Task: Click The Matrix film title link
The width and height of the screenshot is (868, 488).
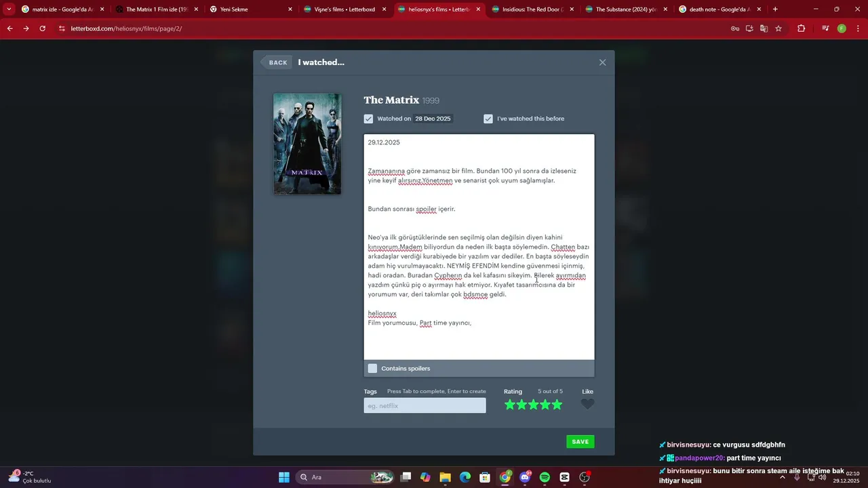Action: coord(391,100)
